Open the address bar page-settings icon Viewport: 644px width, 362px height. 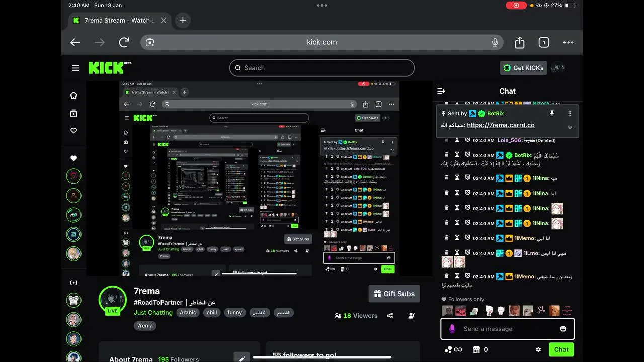point(150,42)
